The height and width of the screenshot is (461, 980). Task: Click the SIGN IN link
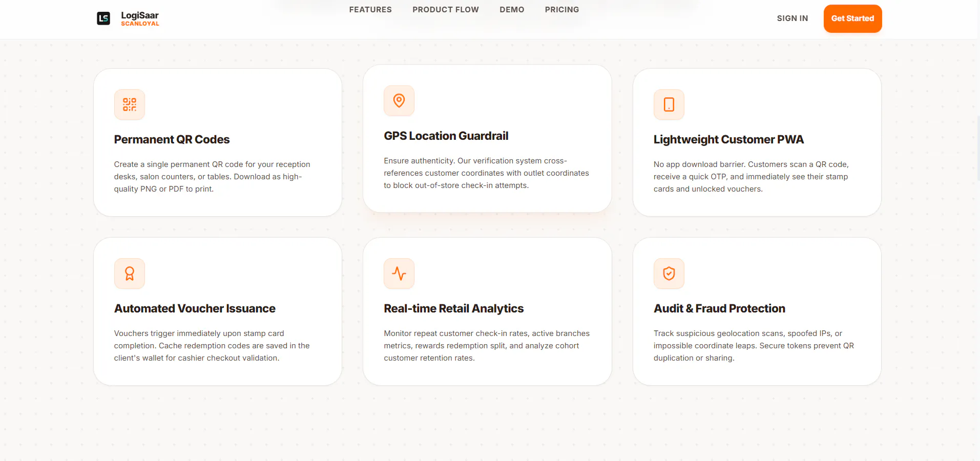coord(793,18)
